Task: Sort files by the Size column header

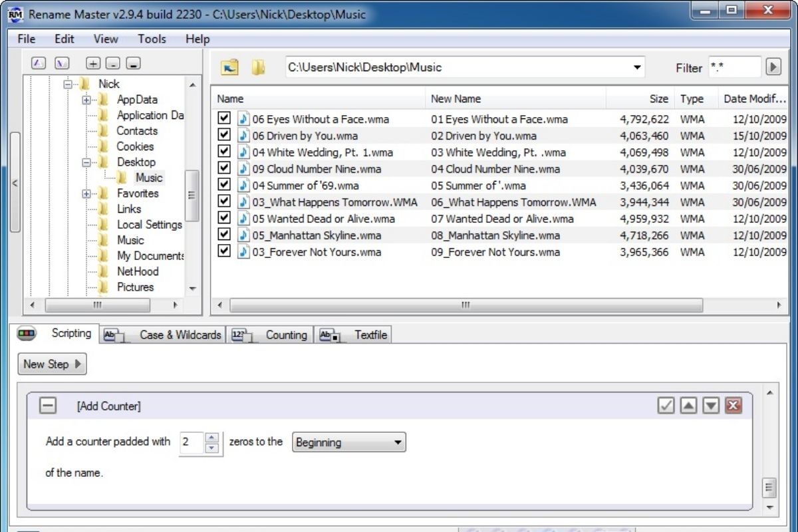Action: 658,98
